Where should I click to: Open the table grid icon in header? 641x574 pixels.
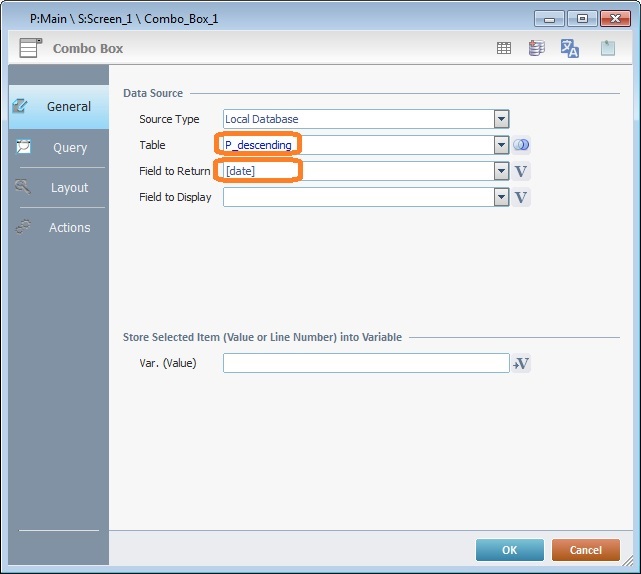pyautogui.click(x=504, y=48)
